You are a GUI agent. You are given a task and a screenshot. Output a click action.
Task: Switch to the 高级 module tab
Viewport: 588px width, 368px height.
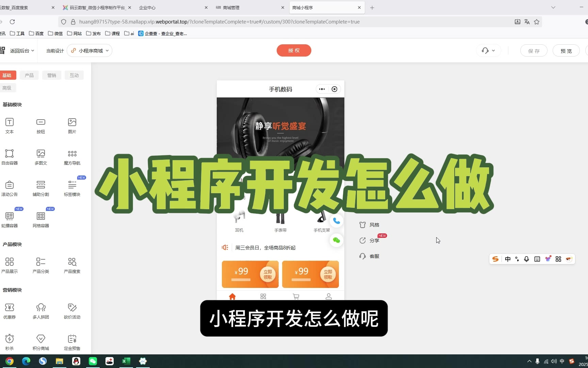coord(7,88)
